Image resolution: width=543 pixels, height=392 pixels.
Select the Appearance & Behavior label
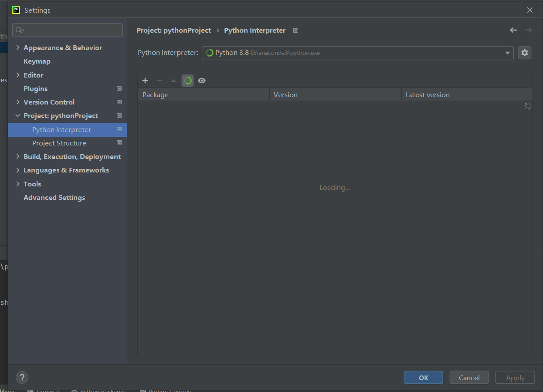63,47
